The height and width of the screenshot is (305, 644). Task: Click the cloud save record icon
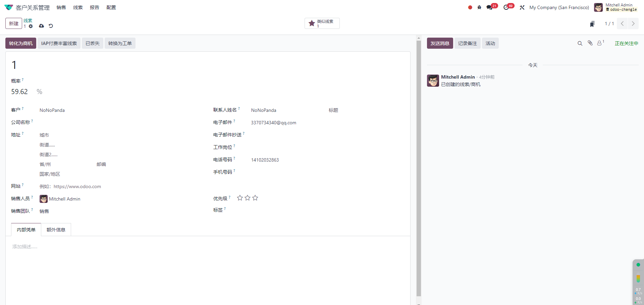tap(41, 26)
